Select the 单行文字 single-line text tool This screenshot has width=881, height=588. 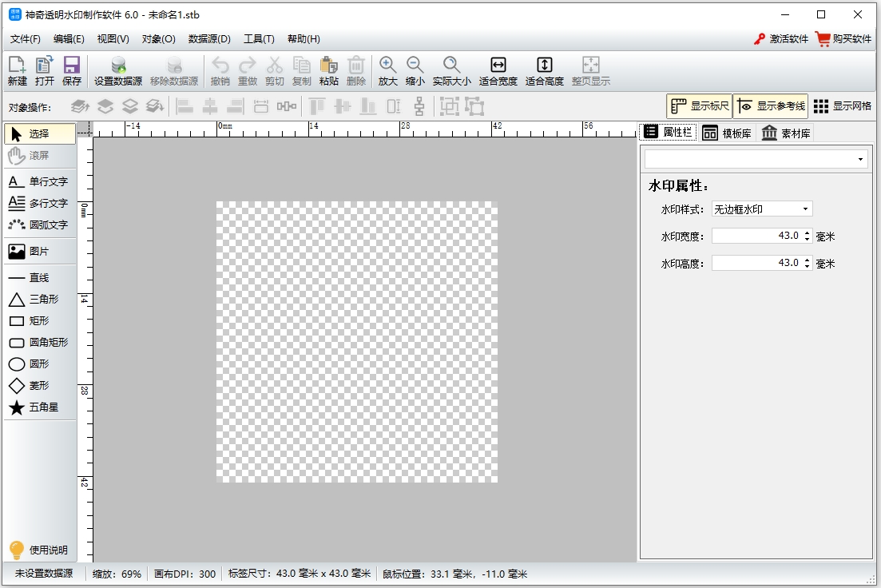pyautogui.click(x=39, y=182)
